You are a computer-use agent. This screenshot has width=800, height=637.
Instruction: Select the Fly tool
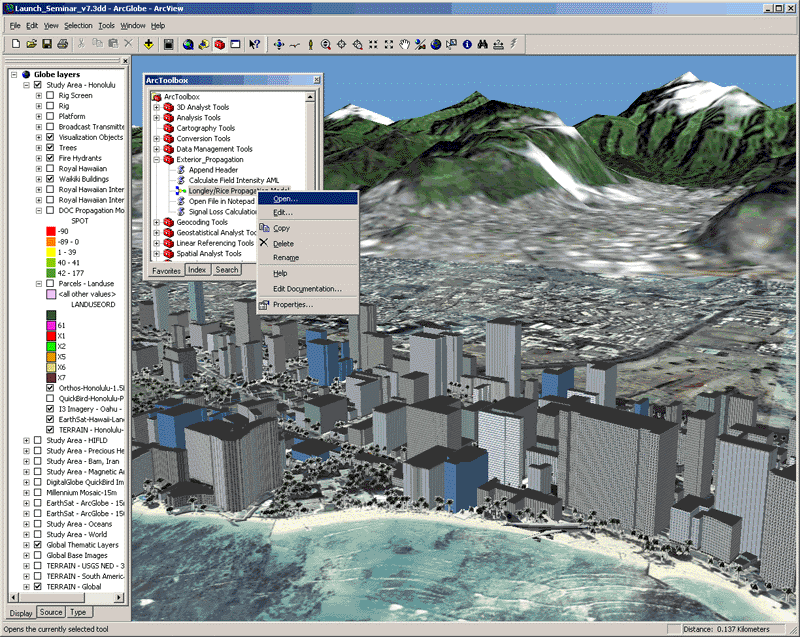point(294,44)
